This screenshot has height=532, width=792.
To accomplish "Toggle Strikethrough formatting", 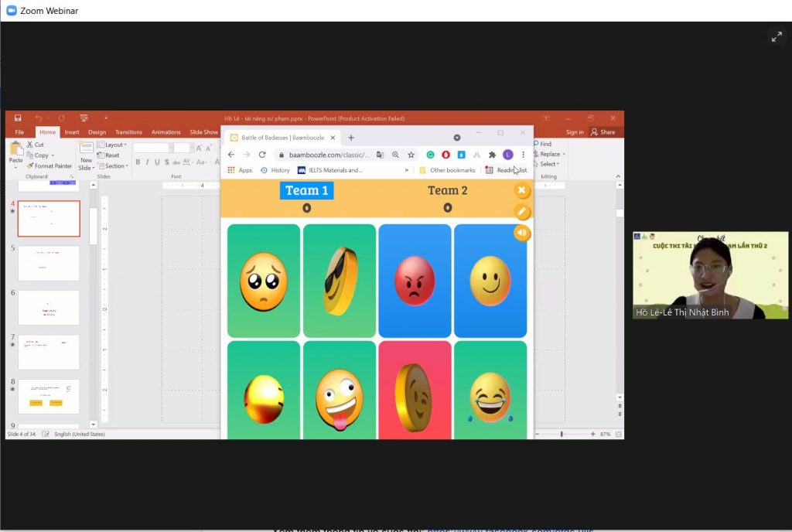I will (176, 162).
